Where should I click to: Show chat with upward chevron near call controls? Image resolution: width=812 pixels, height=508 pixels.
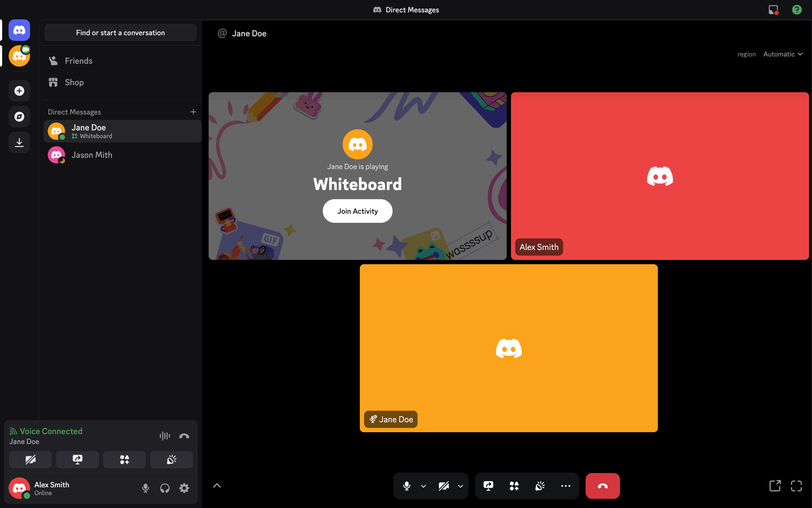[x=217, y=486]
